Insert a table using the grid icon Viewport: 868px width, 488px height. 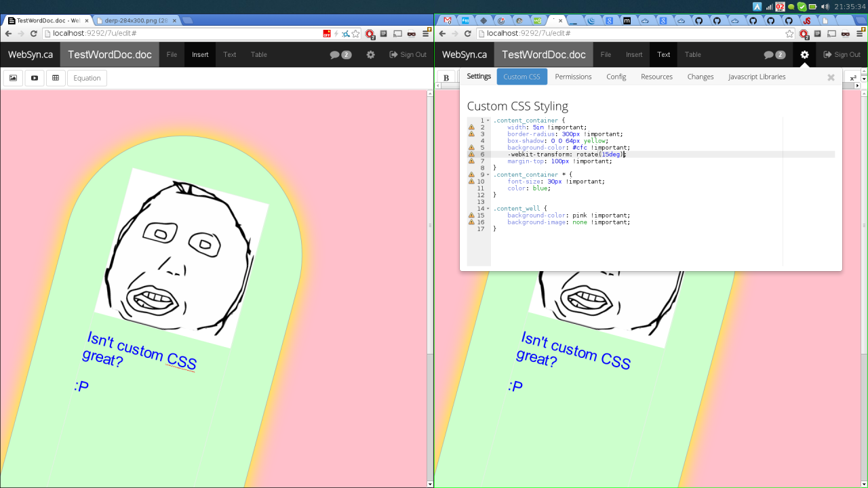click(x=56, y=78)
